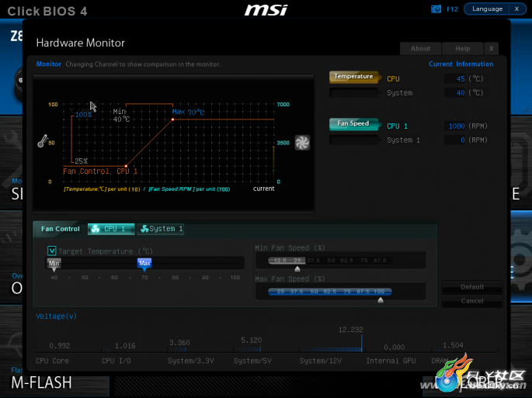Click the Max target temperature slider handle
532x398 pixels.
pyautogui.click(x=144, y=264)
